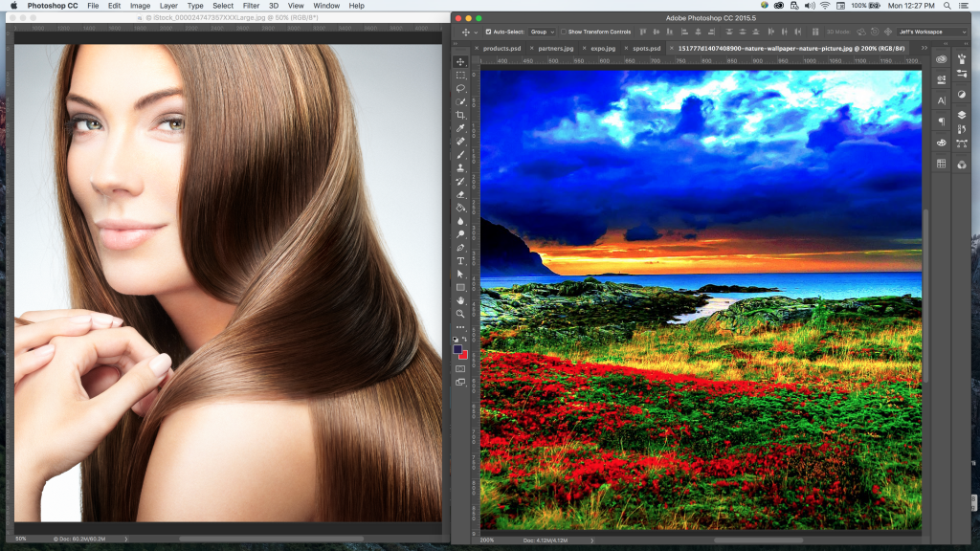Screen dimensions: 980x551
Task: Expand hidden document tabs with double-arrow
Action: tap(924, 47)
